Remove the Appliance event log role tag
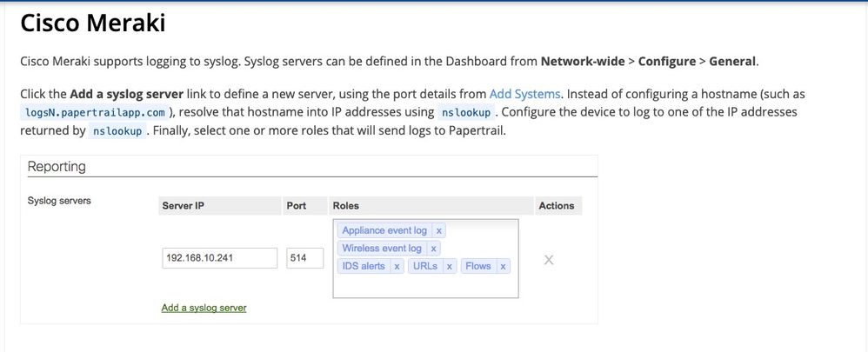This screenshot has height=352, width=868. pyautogui.click(x=439, y=231)
